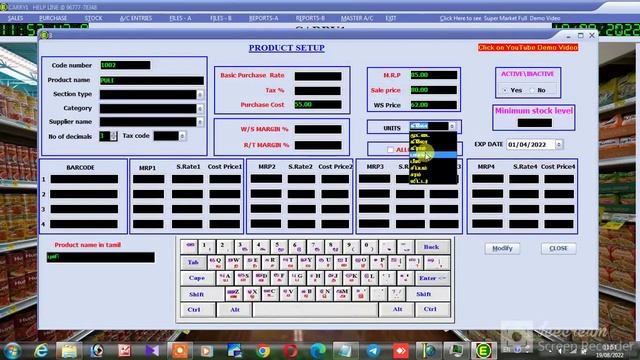640x360 pixels.
Task: Switch to the green E application taskbar icon
Action: 484,351
